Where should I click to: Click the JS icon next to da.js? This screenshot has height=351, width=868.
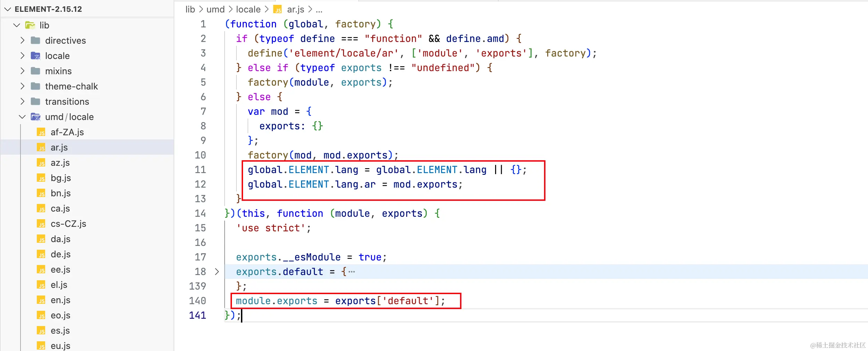pos(41,239)
